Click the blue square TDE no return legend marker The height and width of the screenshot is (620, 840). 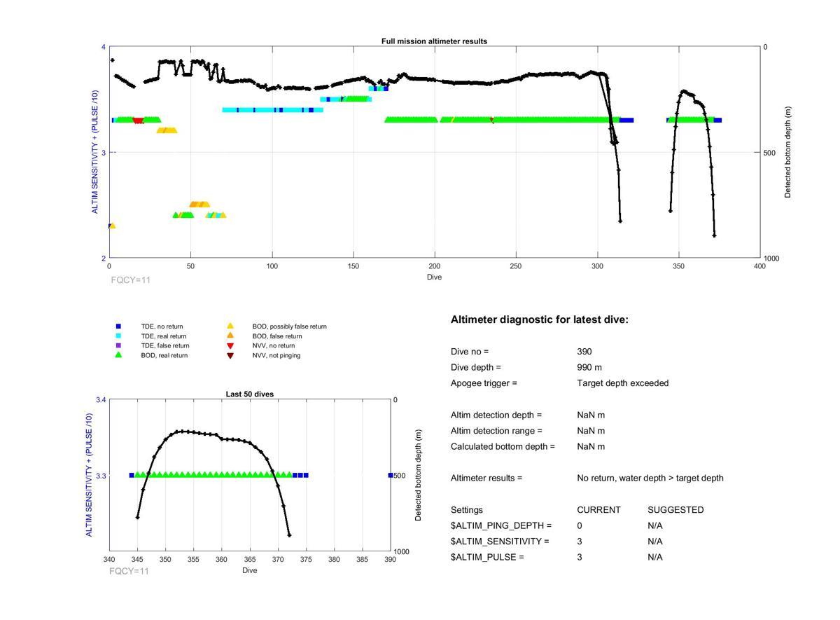(118, 326)
